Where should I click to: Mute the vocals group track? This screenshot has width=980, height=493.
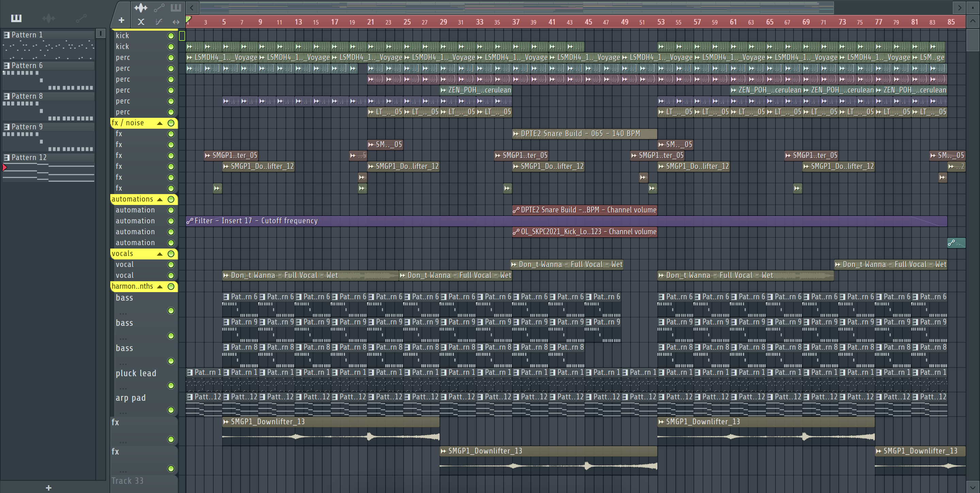[x=171, y=254]
